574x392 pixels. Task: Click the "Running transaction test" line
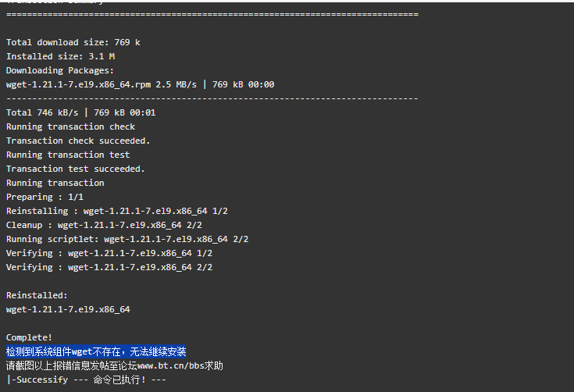68,155
